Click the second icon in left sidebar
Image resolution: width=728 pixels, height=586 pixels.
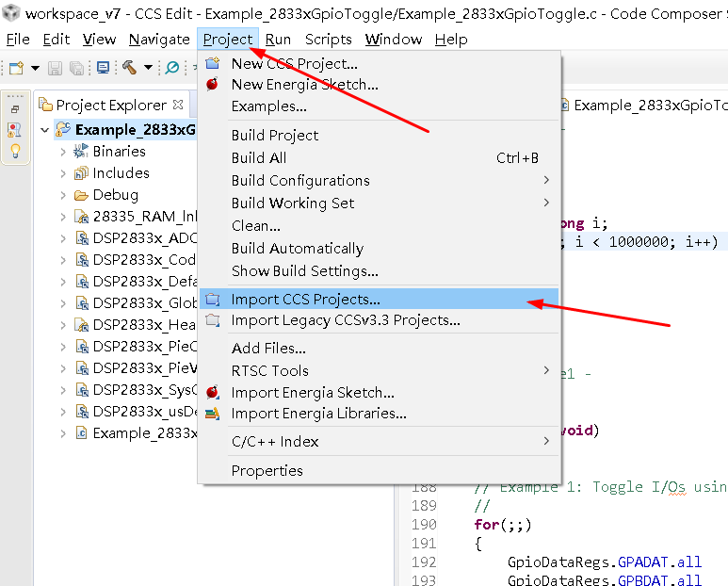15,130
